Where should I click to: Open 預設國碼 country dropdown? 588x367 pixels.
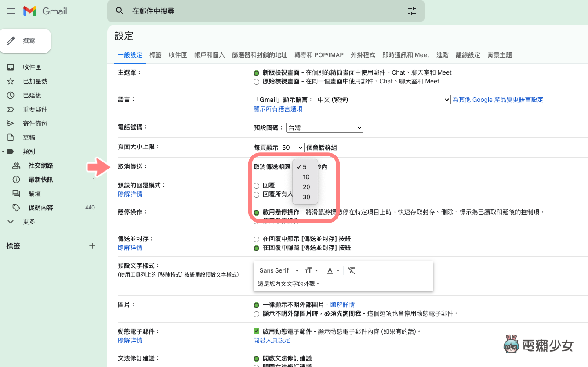[x=324, y=128]
